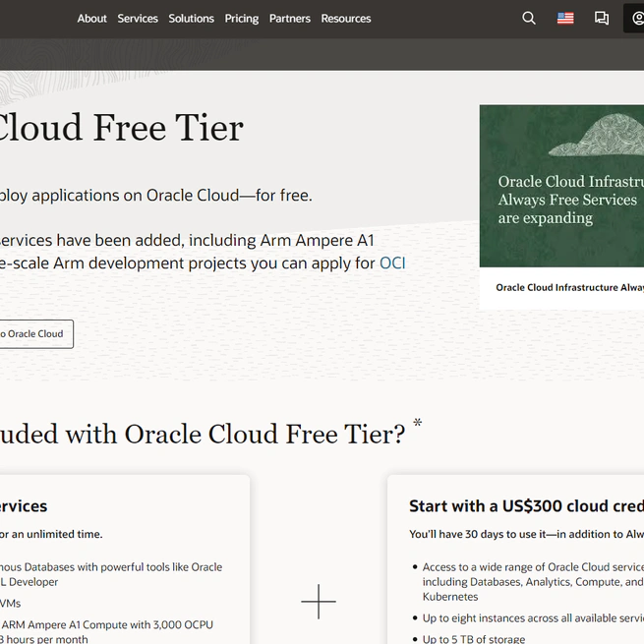Open the search magnifier icon
644x644 pixels.
tap(529, 18)
